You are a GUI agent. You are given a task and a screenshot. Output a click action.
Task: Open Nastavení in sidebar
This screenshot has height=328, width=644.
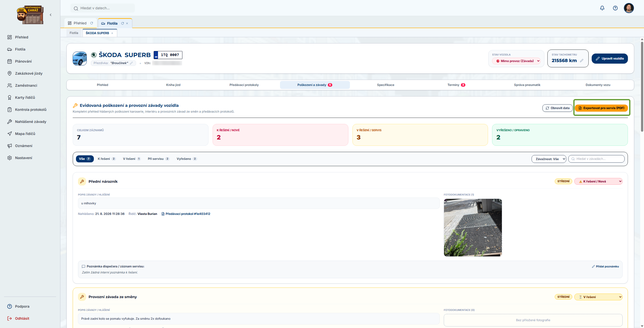click(x=24, y=158)
